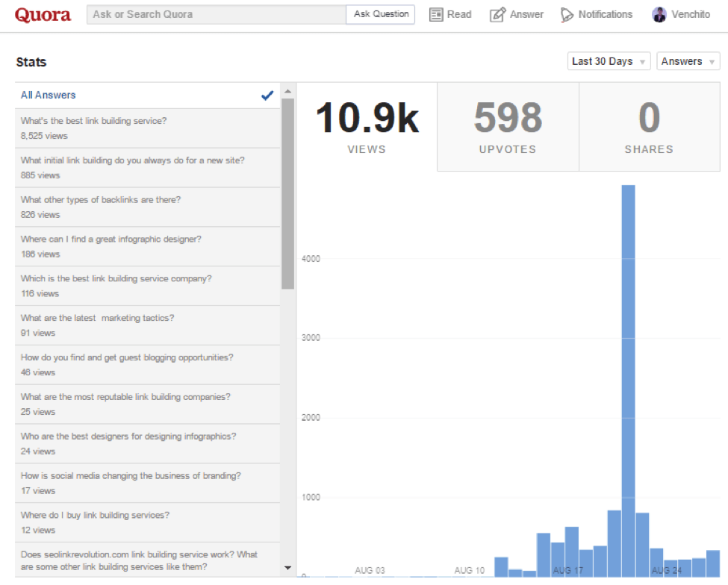The height and width of the screenshot is (585, 728).
Task: Switch to the Upvotes stat tab
Action: [x=508, y=127]
